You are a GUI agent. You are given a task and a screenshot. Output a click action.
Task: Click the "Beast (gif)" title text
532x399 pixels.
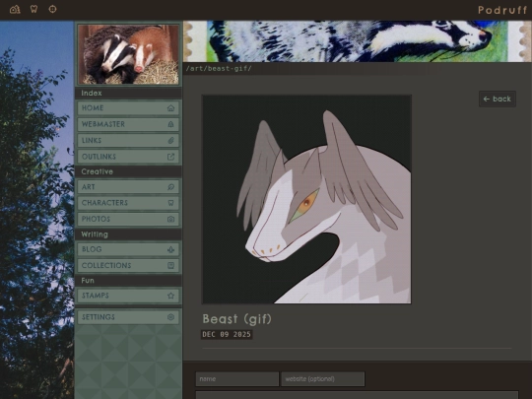(x=236, y=319)
